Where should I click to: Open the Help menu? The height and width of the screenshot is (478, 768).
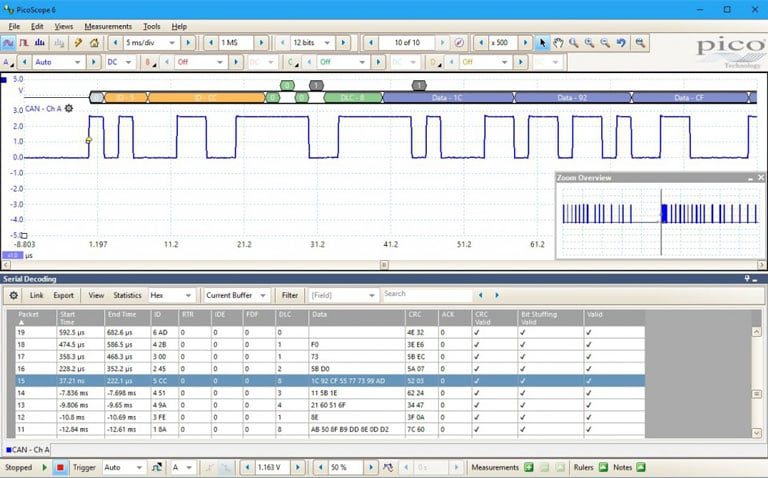(x=179, y=26)
